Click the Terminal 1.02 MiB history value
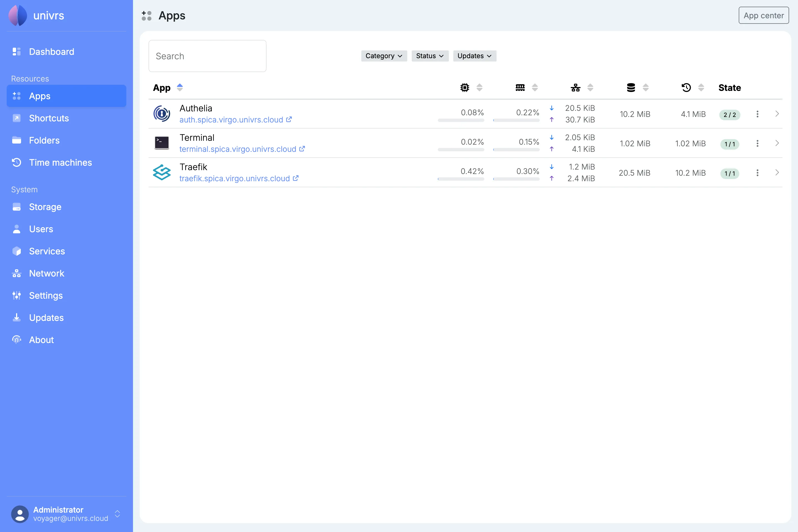Viewport: 798px width, 532px height. pyautogui.click(x=690, y=144)
